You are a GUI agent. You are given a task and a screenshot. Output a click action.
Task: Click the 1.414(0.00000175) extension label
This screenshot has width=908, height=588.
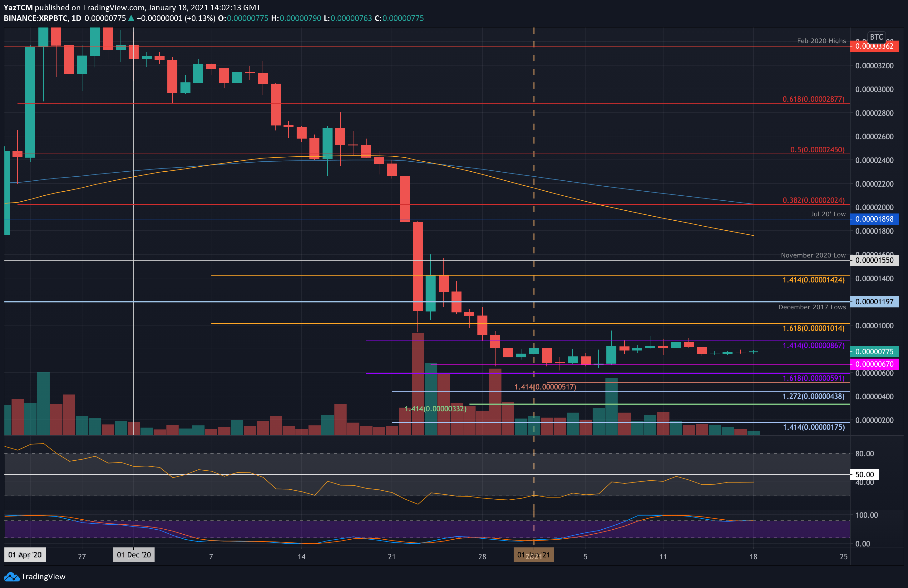pos(814,428)
